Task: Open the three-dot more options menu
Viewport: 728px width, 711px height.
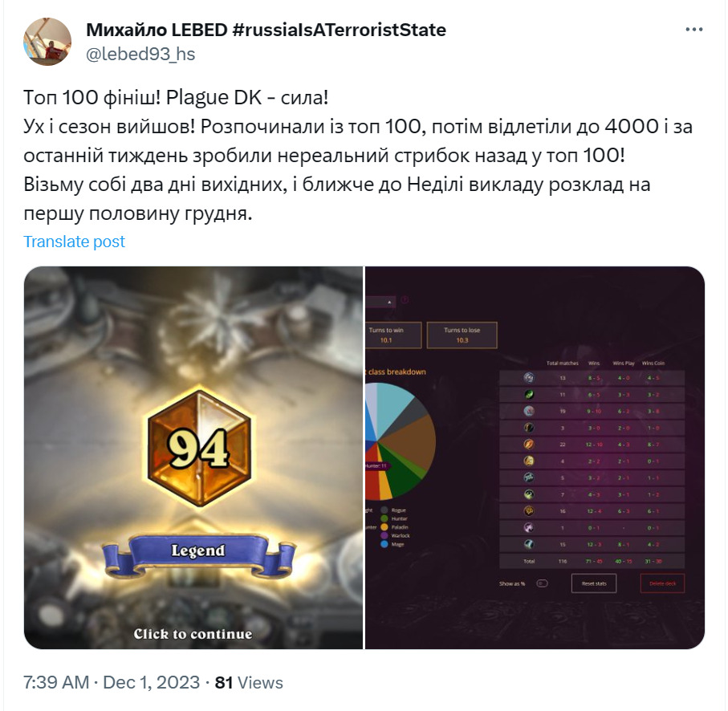Action: (x=693, y=30)
